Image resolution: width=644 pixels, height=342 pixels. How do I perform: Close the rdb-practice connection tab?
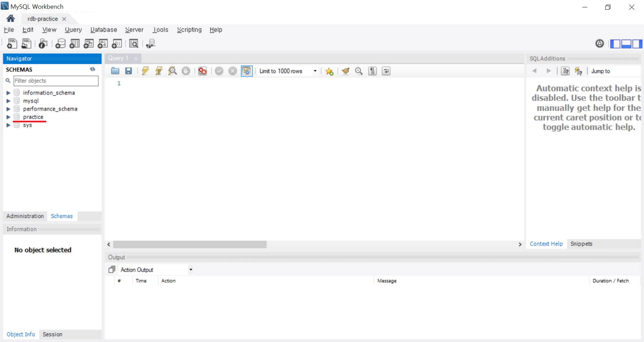pyautogui.click(x=64, y=19)
